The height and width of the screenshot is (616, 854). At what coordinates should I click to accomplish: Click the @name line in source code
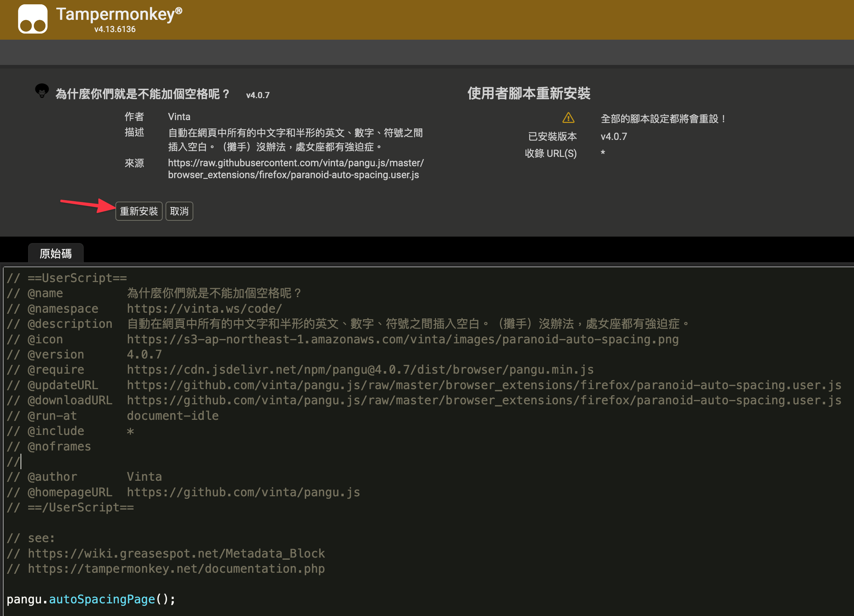tap(154, 293)
